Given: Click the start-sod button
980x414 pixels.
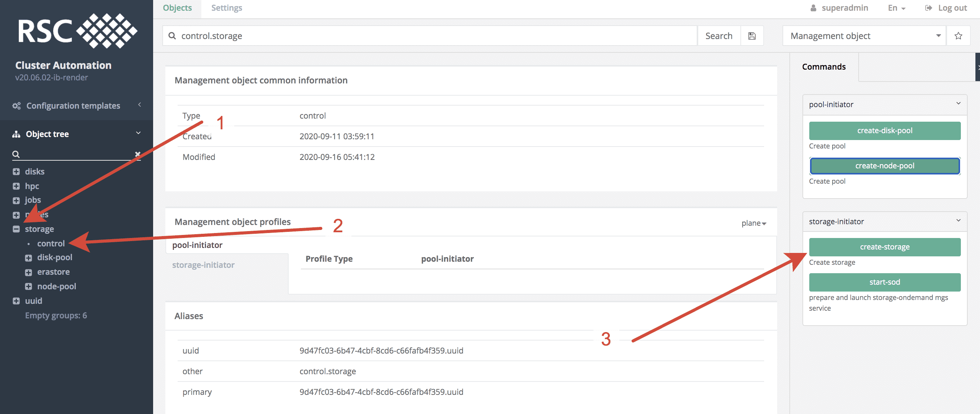Looking at the screenshot, I should 884,282.
